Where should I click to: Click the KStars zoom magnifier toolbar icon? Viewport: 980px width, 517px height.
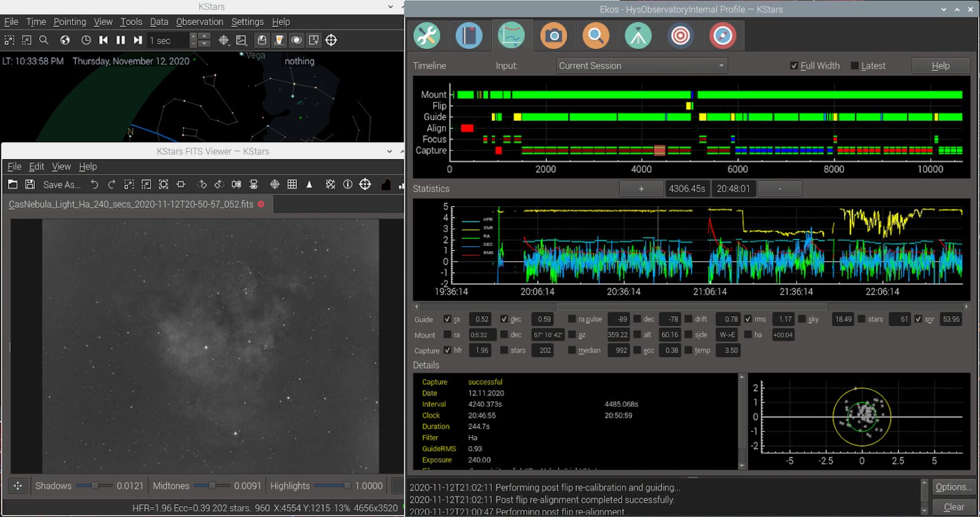click(x=43, y=40)
